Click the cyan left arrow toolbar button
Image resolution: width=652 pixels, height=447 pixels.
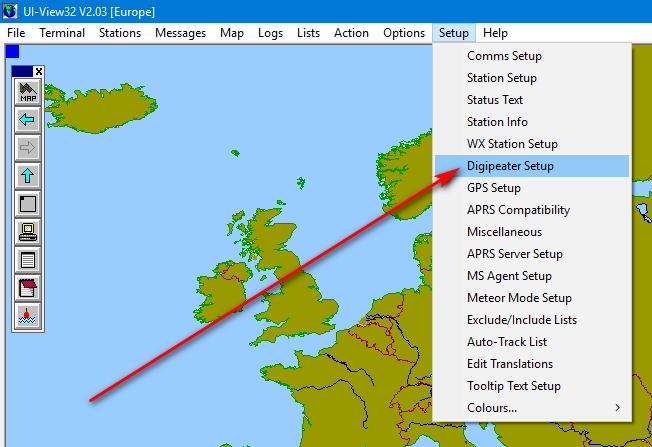coord(27,121)
